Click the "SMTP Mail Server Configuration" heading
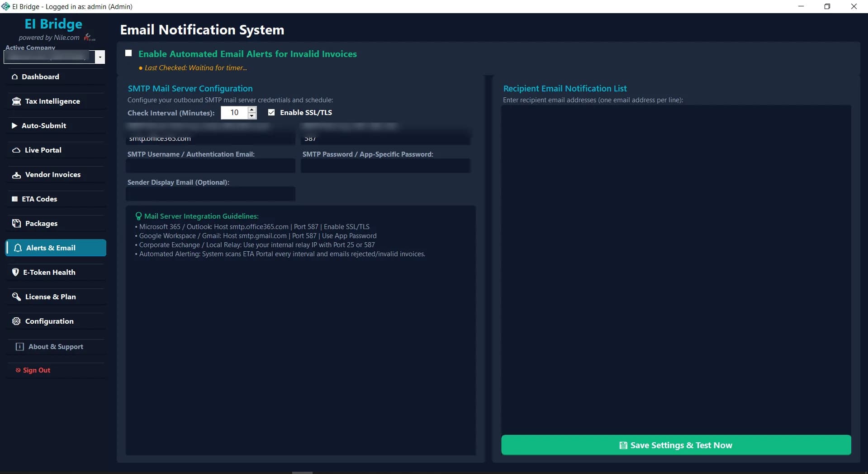 190,89
